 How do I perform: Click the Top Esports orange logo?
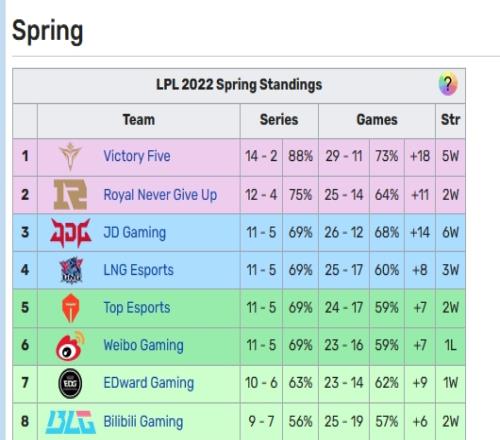[70, 308]
